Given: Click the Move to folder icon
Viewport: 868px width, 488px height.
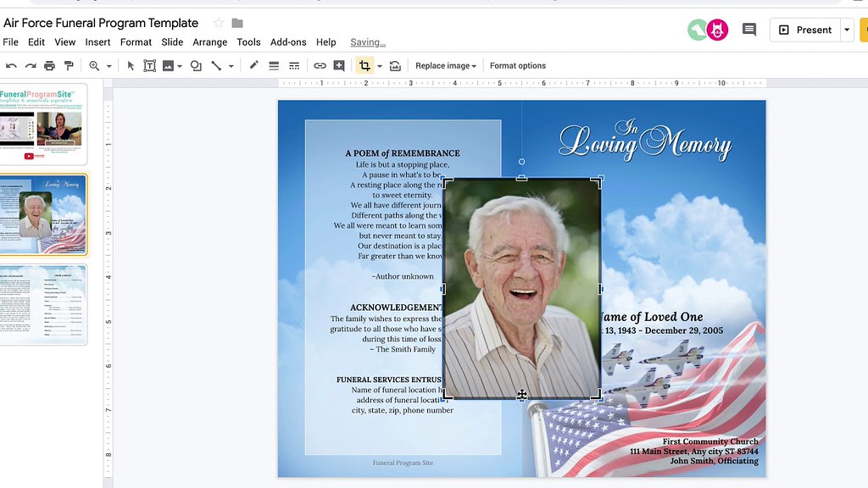Looking at the screenshot, I should click(237, 23).
